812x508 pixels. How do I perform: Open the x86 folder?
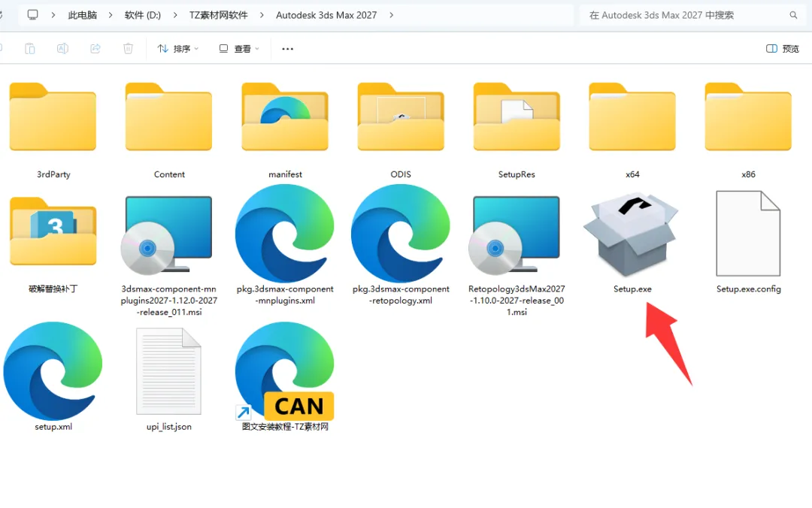[x=748, y=117]
